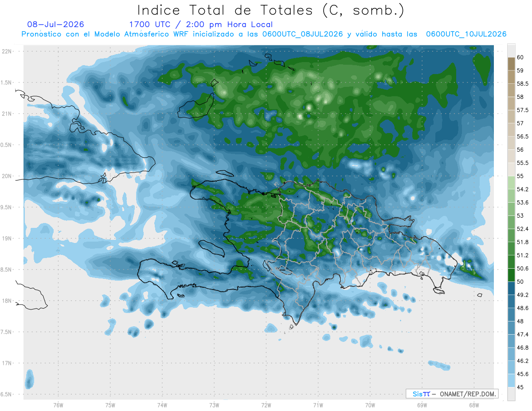
Task: Click the colorbar value "50"
Action: pos(520,282)
